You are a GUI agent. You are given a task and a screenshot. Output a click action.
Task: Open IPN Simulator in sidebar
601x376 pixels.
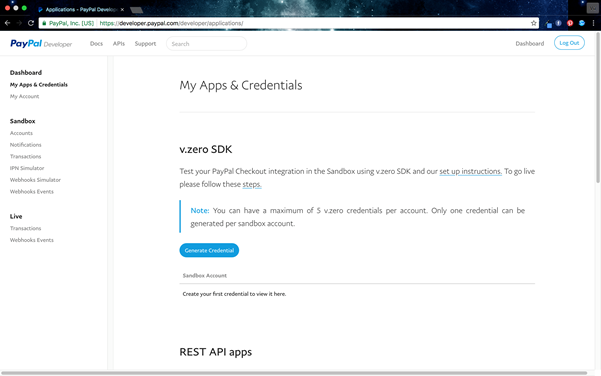27,168
